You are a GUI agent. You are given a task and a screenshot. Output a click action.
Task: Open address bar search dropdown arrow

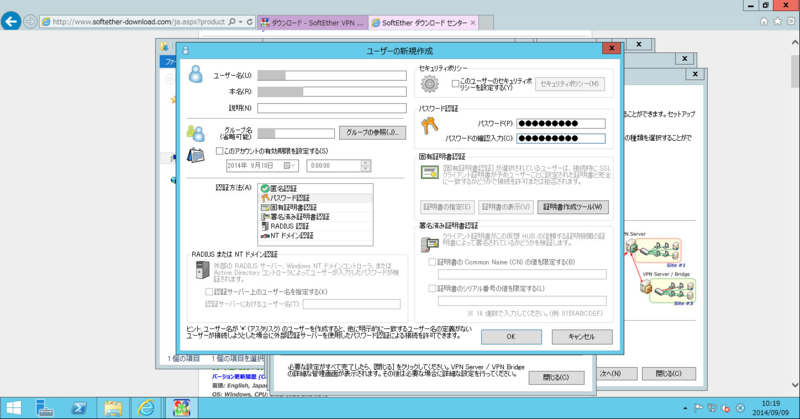point(240,22)
